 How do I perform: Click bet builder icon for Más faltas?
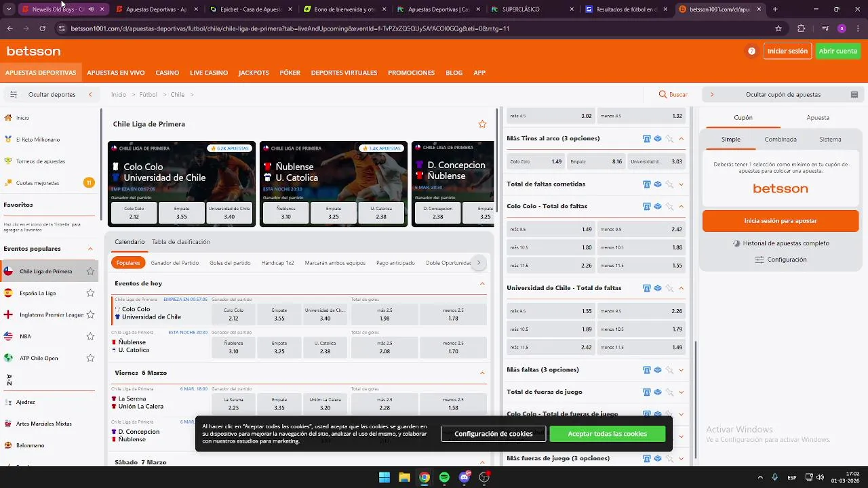657,370
